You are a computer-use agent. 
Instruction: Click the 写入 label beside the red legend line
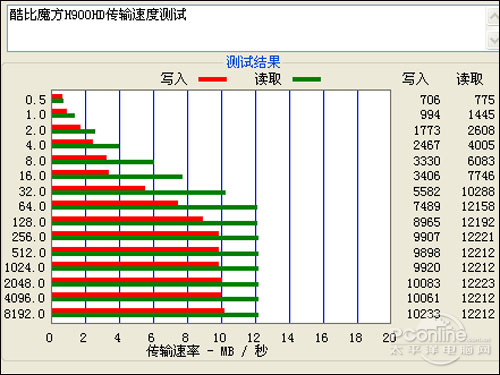point(174,79)
